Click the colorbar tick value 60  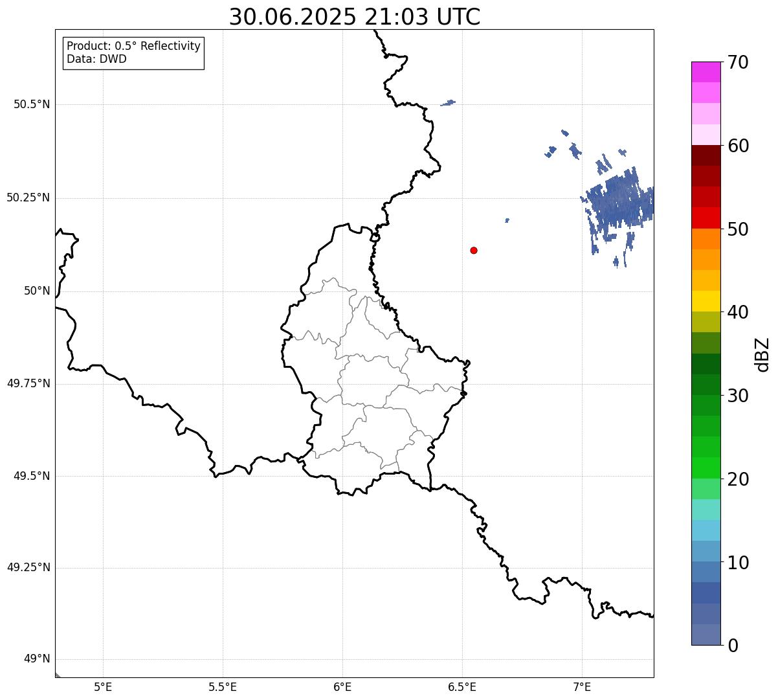pyautogui.click(x=738, y=146)
